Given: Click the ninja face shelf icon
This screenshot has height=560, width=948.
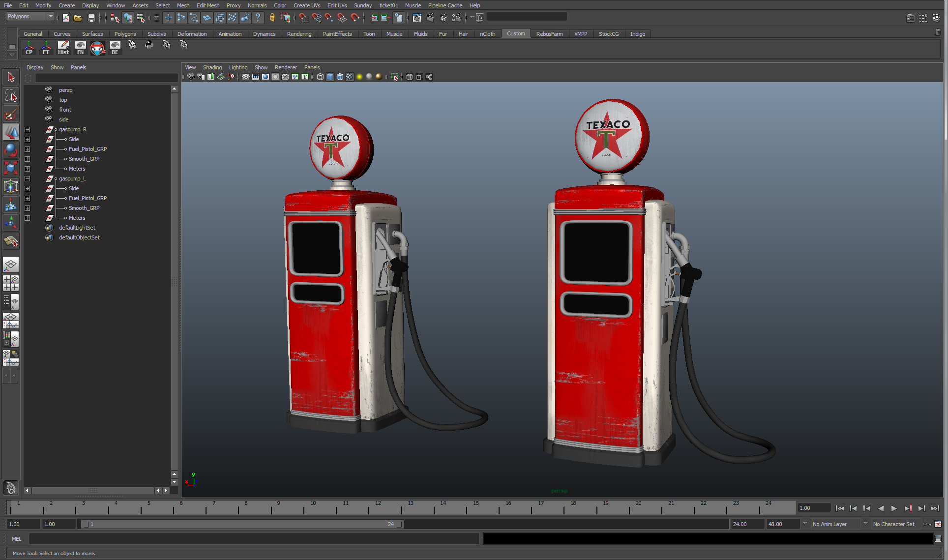Looking at the screenshot, I should [x=97, y=48].
